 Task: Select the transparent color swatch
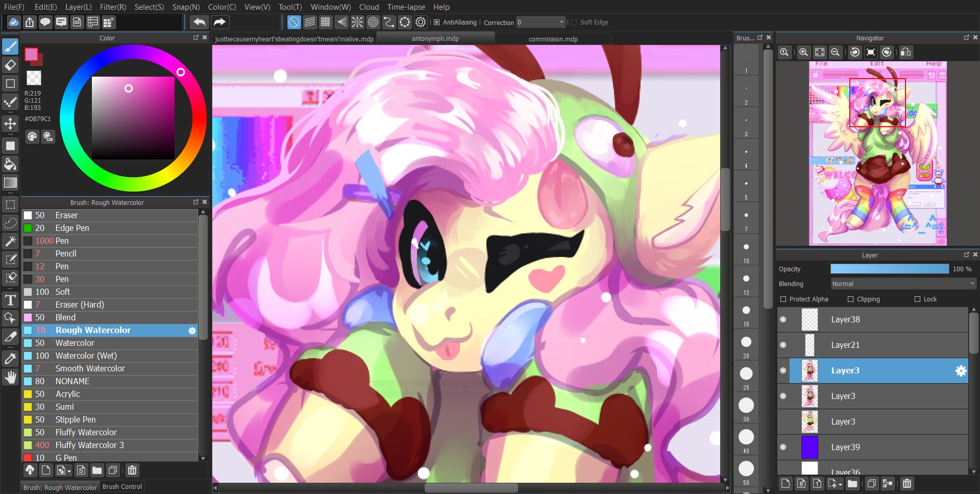point(34,78)
